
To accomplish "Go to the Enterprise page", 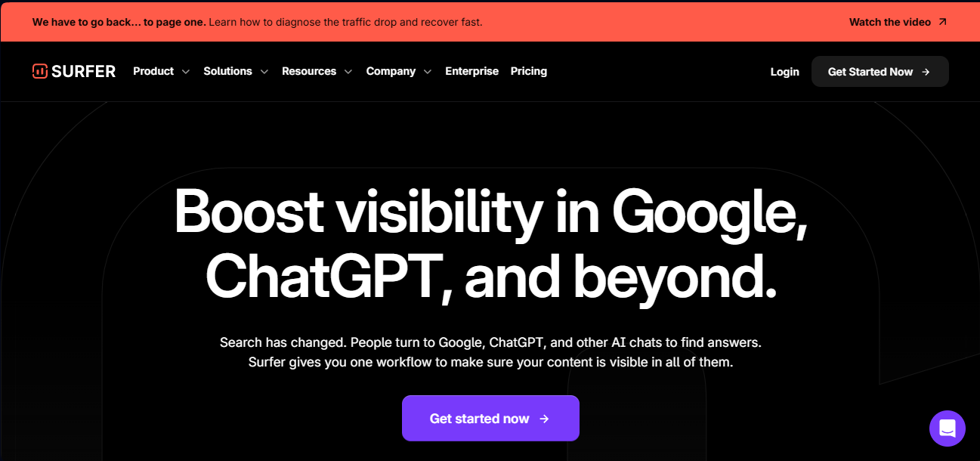I will click(x=471, y=71).
